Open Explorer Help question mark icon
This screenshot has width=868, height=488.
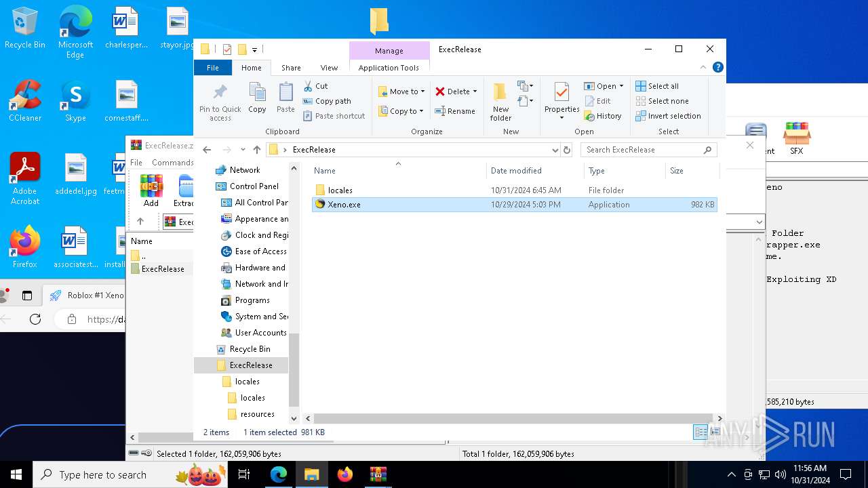tap(718, 67)
